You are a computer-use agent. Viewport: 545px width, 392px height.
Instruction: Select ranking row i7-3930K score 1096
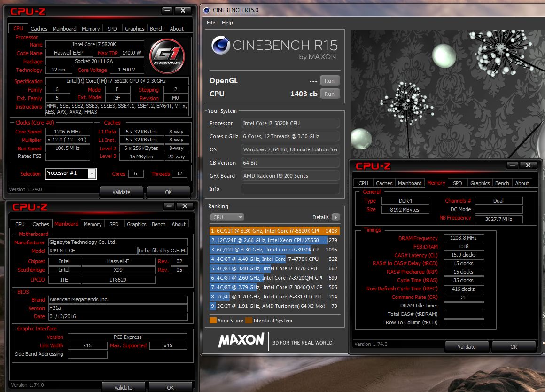[274, 250]
